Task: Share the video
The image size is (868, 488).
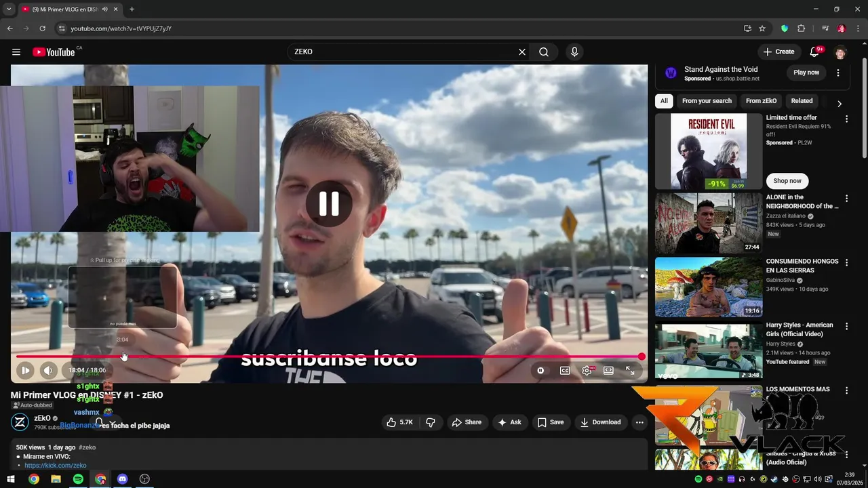Action: pyautogui.click(x=467, y=422)
